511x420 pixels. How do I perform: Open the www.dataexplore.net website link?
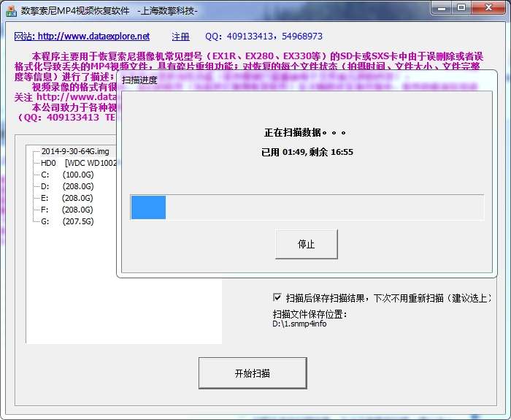click(x=82, y=37)
